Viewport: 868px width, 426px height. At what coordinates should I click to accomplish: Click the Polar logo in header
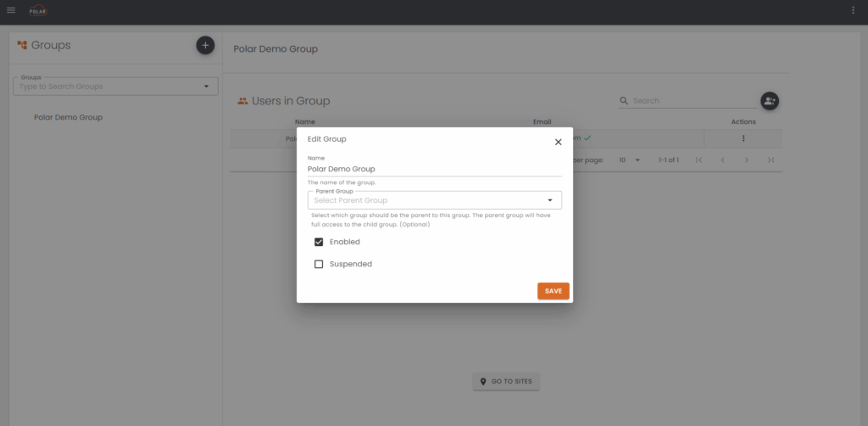point(38,11)
